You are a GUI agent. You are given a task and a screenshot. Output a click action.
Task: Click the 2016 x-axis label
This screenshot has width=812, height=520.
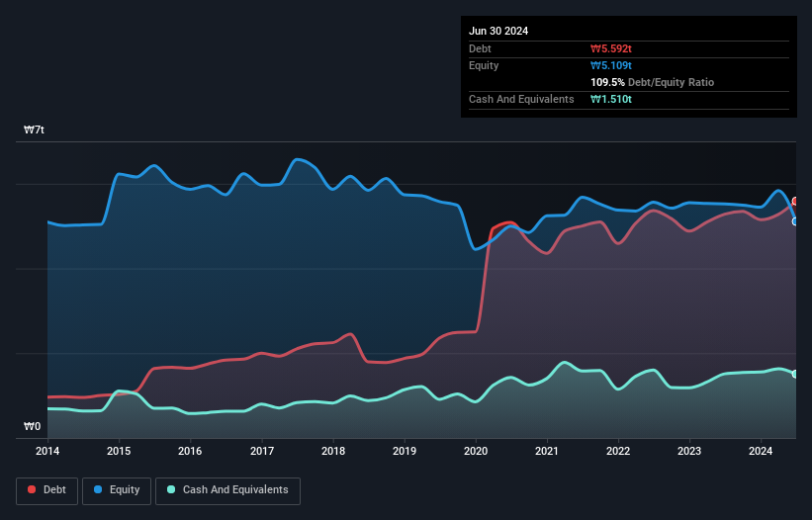(190, 451)
